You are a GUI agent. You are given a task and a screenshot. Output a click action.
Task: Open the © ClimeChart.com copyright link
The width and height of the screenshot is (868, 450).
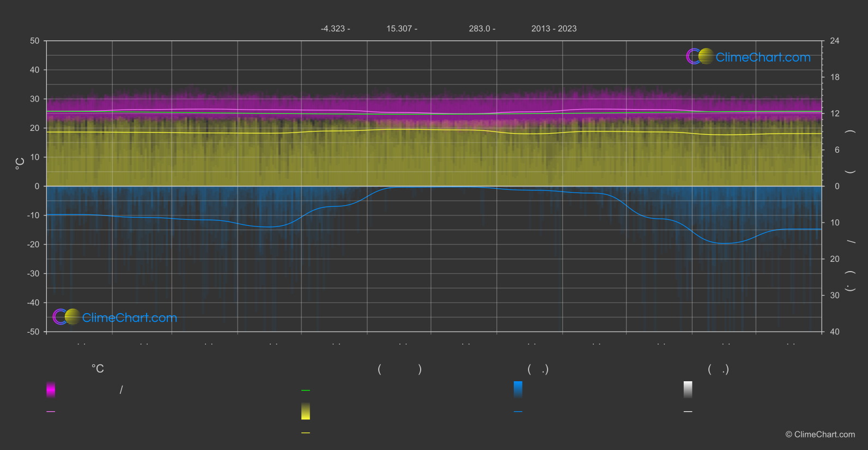[x=820, y=435]
